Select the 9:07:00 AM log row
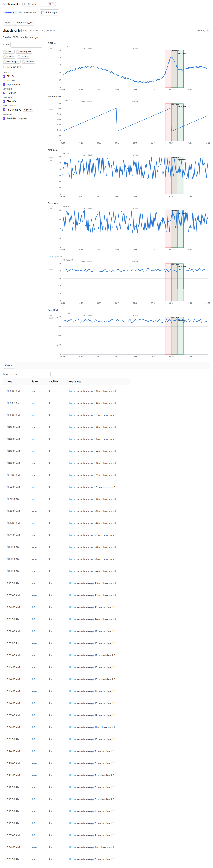Screen dimensions: 213x868 [67, 595]
